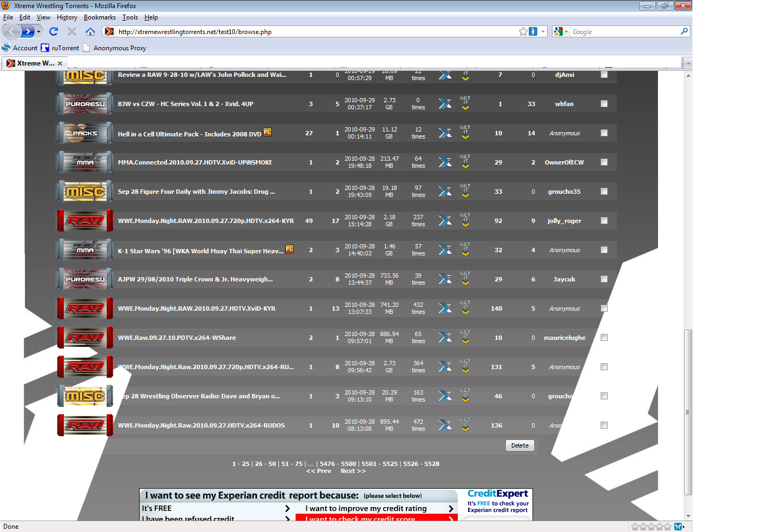Screen dimensions: 776x532
Task: Click the RAW category icon for x264-RUDOS row
Action: 85,425
